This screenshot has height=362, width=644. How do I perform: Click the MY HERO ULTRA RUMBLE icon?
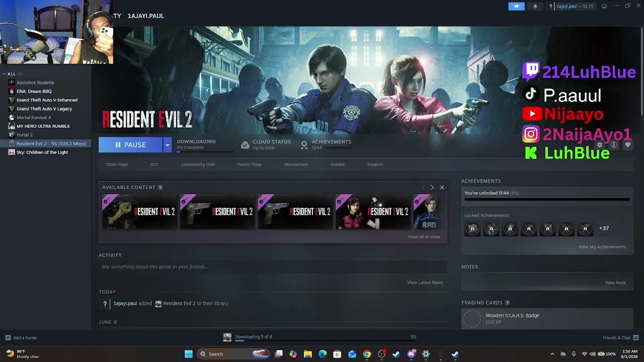pos(12,126)
